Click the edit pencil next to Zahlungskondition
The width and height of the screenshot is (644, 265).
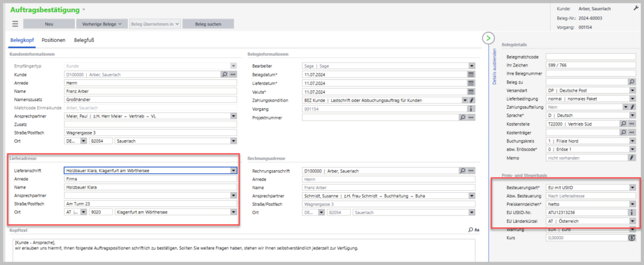pyautogui.click(x=472, y=100)
